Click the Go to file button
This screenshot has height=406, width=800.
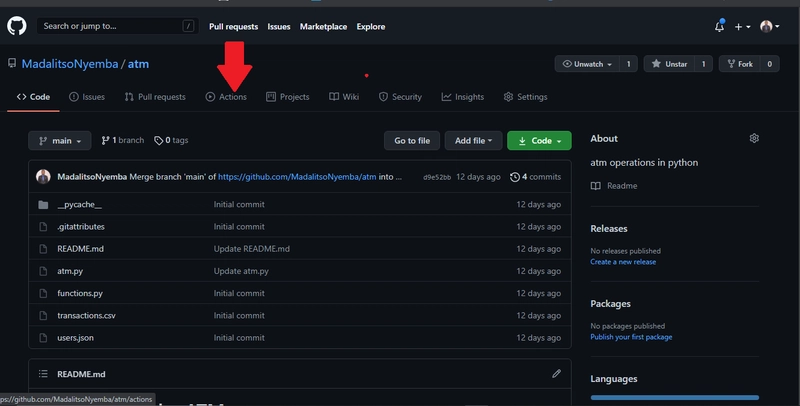coord(411,141)
